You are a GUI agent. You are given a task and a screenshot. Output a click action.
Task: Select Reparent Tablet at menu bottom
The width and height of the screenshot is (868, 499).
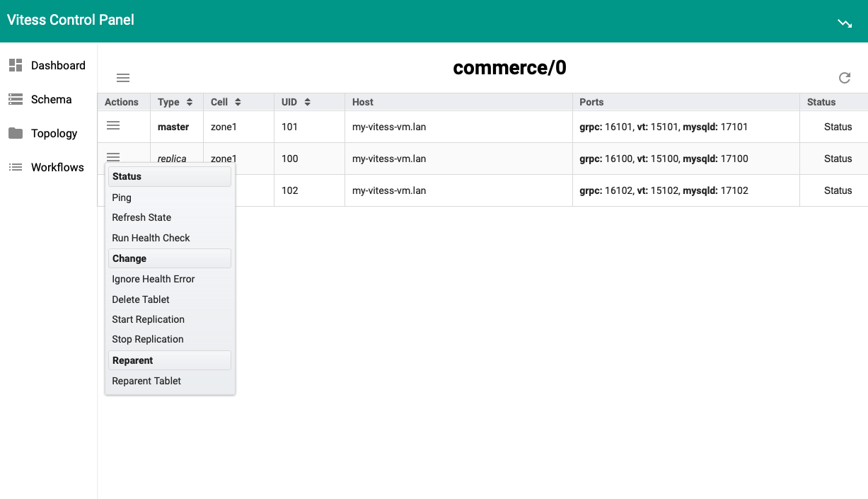pos(146,381)
